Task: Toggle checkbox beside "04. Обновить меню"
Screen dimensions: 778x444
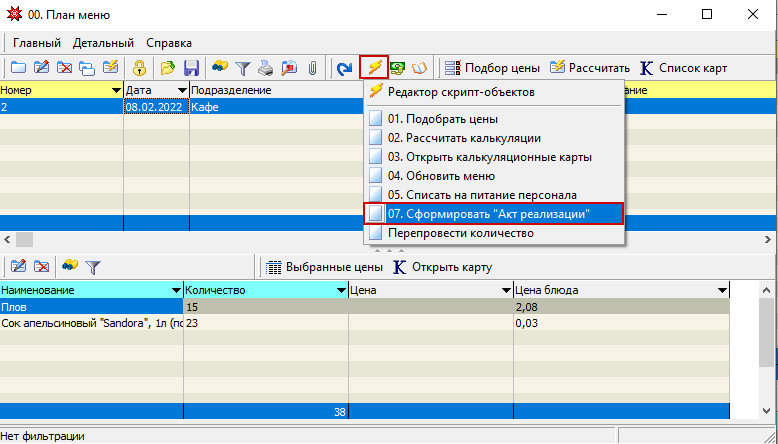Action: (x=376, y=176)
